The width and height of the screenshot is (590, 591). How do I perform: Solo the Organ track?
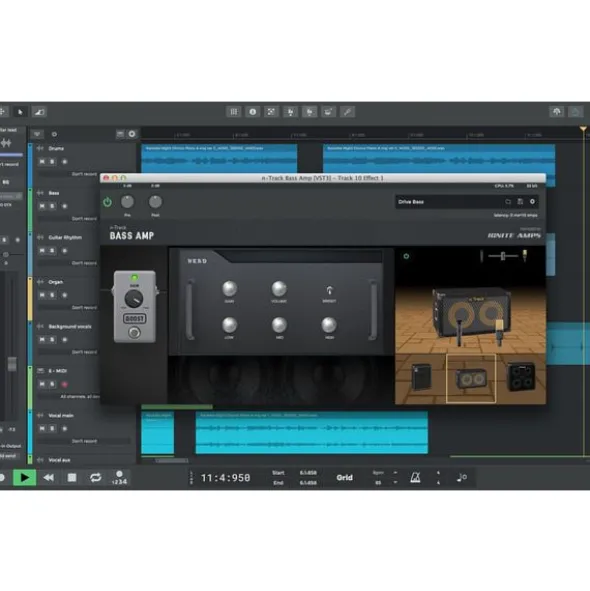[x=52, y=295]
